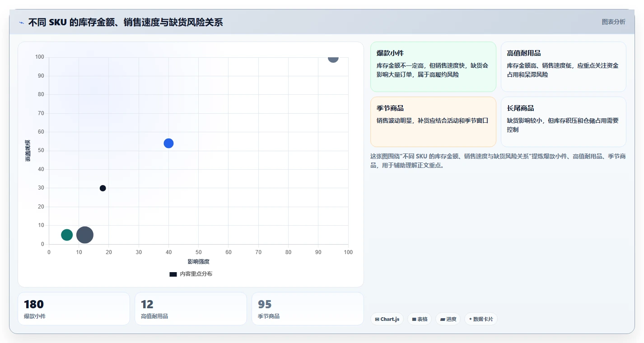Click the vertical y-axis title label
644x343 pixels.
[28, 151]
